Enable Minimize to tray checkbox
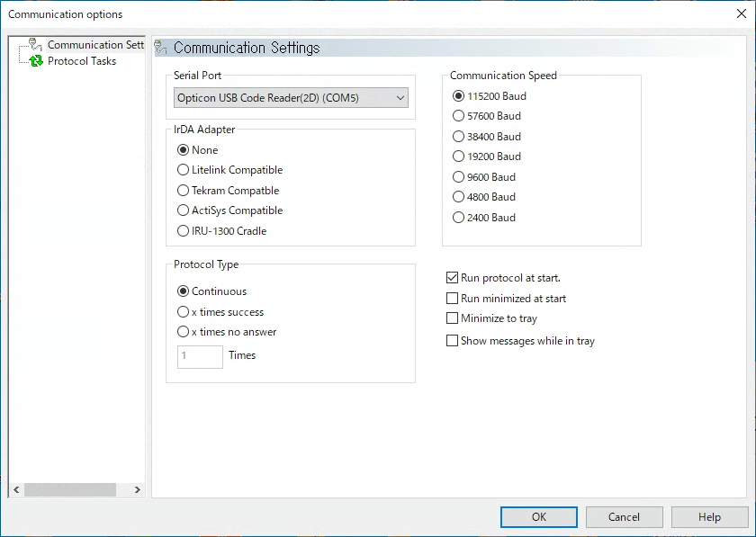The width and height of the screenshot is (756, 537). pyautogui.click(x=452, y=318)
